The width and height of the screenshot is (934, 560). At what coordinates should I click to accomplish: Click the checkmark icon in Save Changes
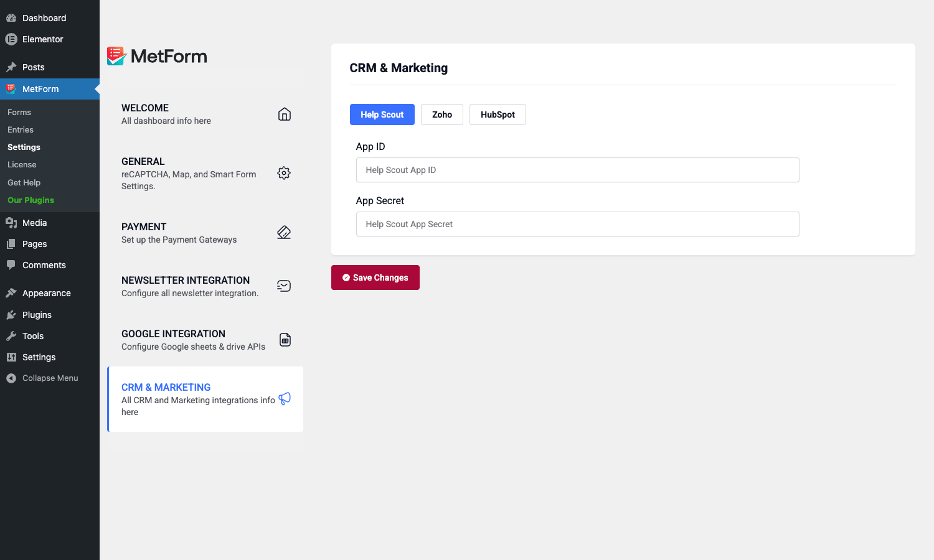click(x=346, y=278)
